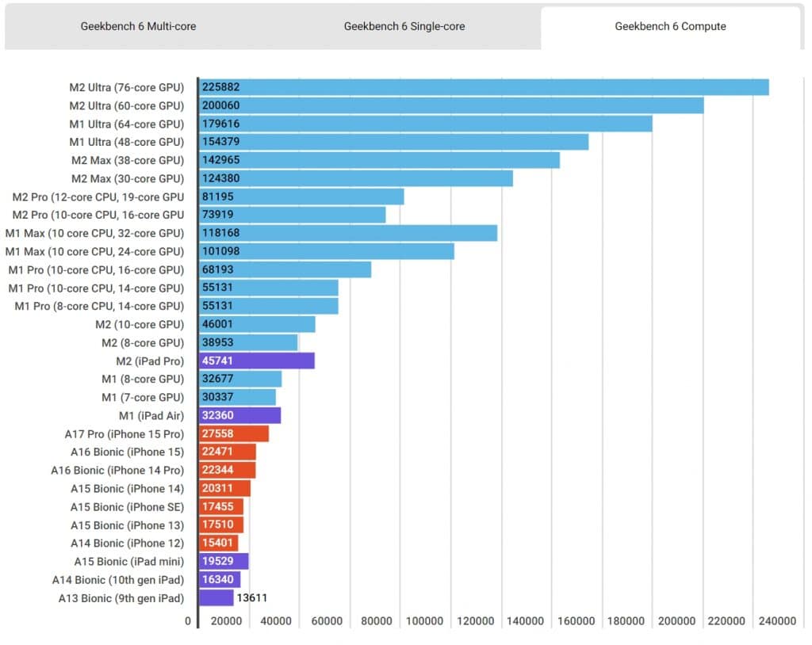Click the M2 (8-core GPU) bar
This screenshot has height=645, width=812.
point(248,342)
